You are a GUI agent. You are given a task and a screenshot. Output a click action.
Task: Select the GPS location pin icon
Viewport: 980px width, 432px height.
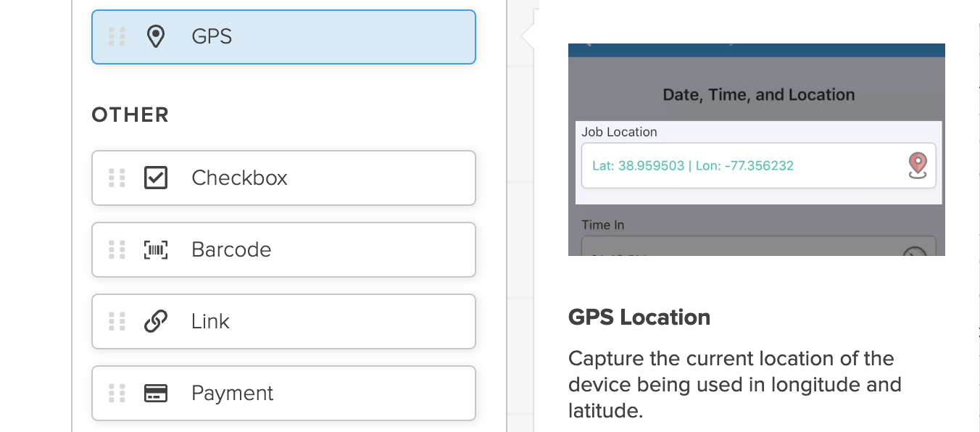pyautogui.click(x=156, y=36)
